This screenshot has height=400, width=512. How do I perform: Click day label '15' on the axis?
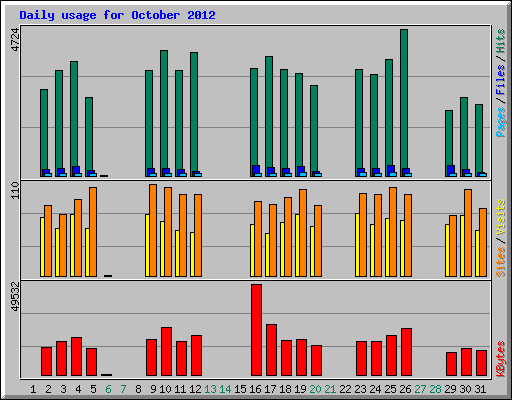tap(240, 389)
